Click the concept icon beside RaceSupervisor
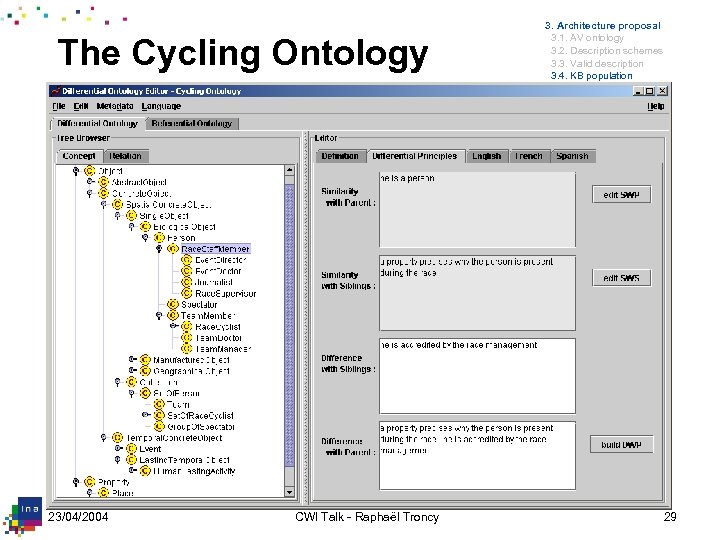Screen dimensions: 720x540 click(x=187, y=293)
